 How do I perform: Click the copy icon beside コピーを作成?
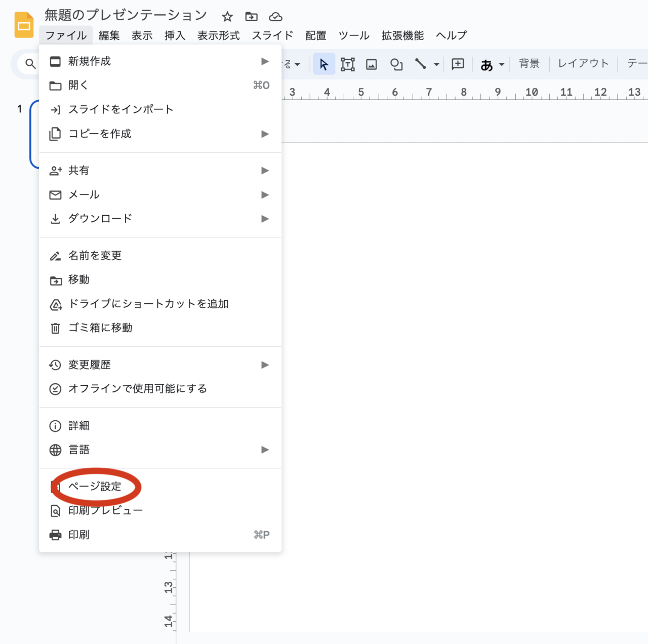tap(55, 134)
